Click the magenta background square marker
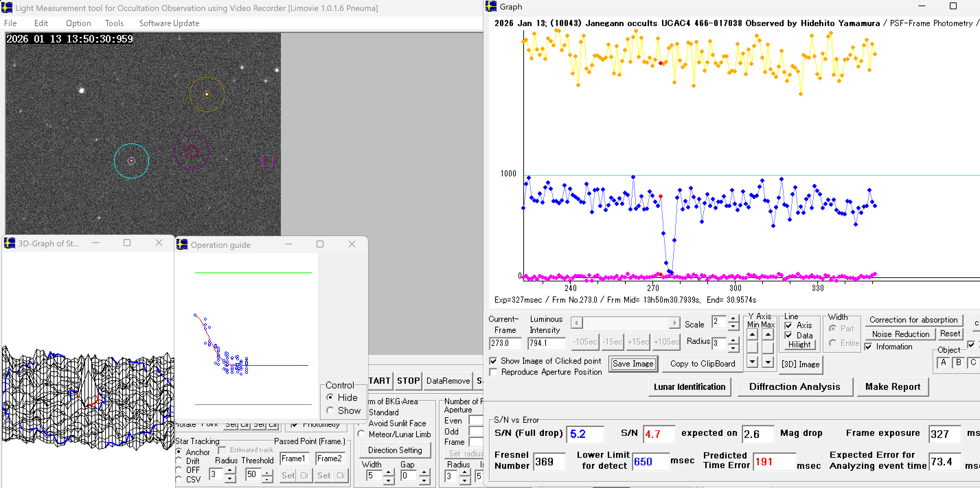 coord(267,161)
